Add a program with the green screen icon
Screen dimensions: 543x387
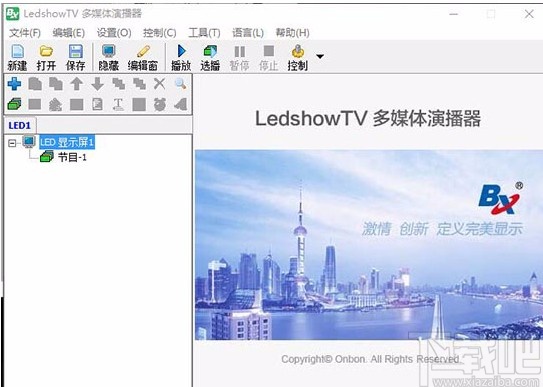[x=14, y=104]
